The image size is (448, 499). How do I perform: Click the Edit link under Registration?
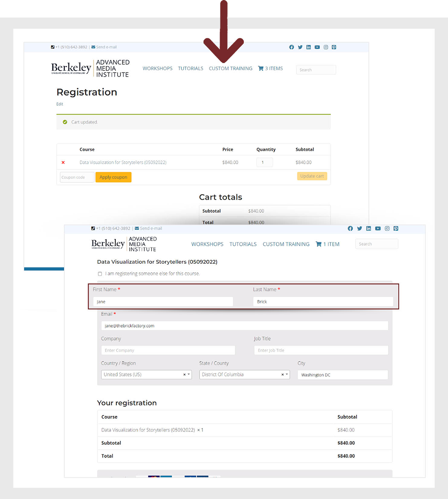[59, 104]
